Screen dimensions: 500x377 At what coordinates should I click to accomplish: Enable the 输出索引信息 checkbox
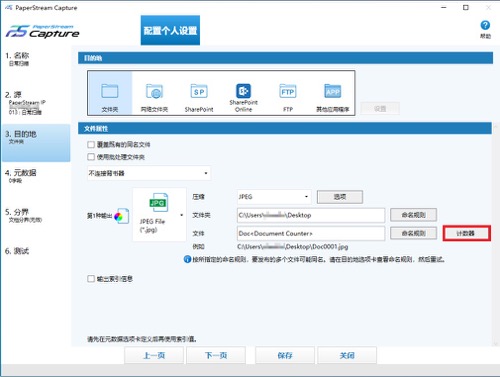click(91, 278)
